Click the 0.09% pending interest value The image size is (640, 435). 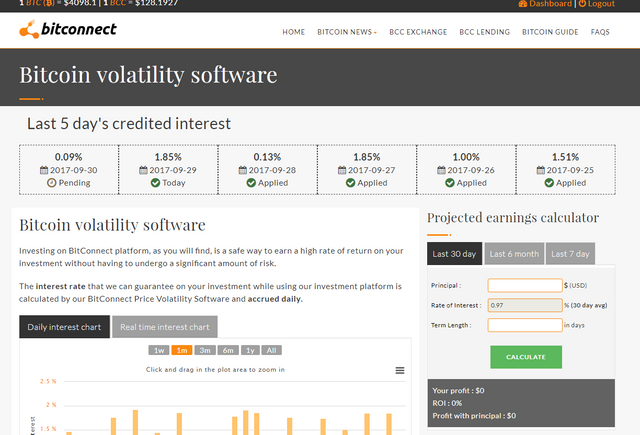click(69, 157)
